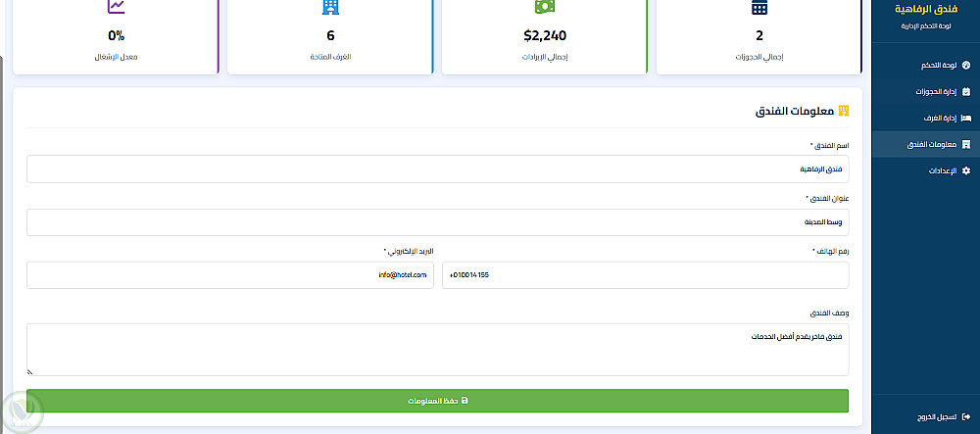980x434 pixels.
Task: Click the chart line icon on occupancy card
Action: [x=116, y=6]
